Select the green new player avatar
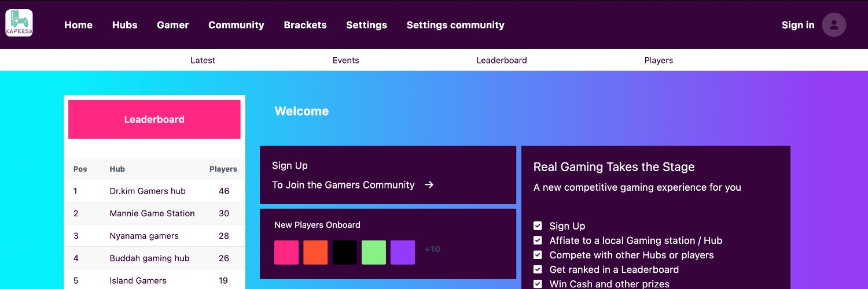The height and width of the screenshot is (289, 868). (x=374, y=253)
